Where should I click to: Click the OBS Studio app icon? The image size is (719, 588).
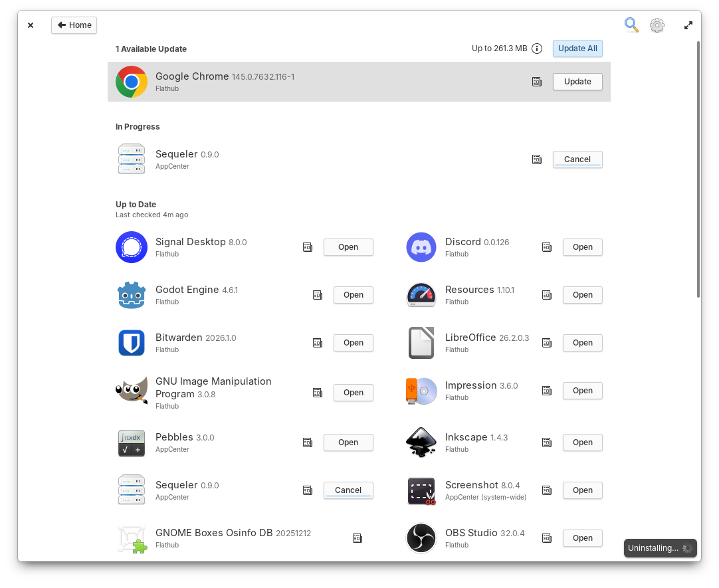421,538
